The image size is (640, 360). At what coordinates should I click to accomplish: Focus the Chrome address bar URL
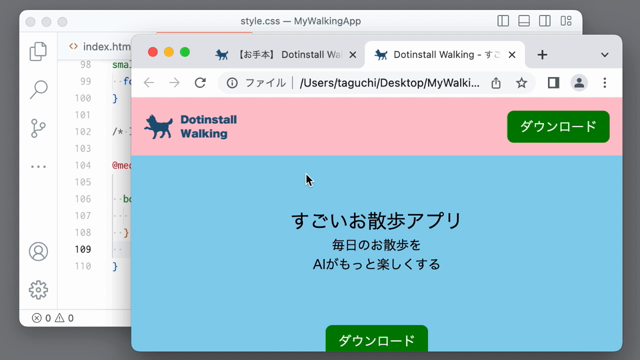pos(389,83)
